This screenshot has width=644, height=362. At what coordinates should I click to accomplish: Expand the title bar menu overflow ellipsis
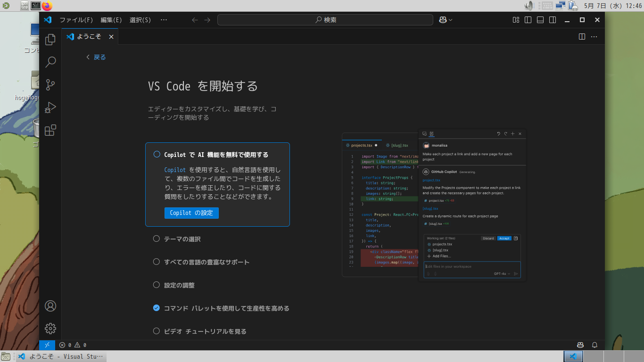tap(164, 20)
